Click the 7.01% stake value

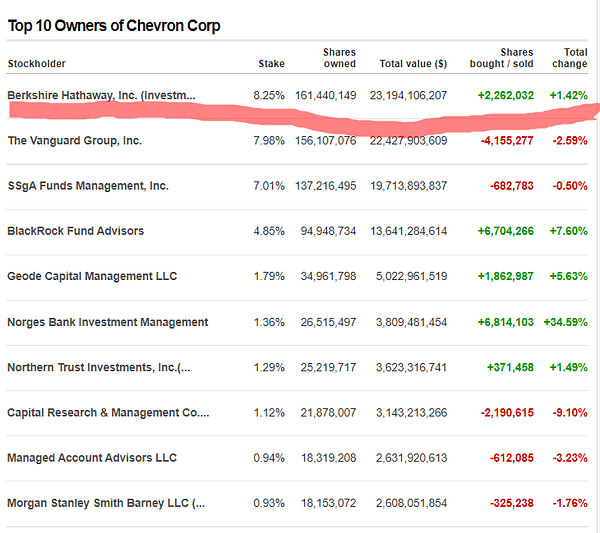(269, 186)
